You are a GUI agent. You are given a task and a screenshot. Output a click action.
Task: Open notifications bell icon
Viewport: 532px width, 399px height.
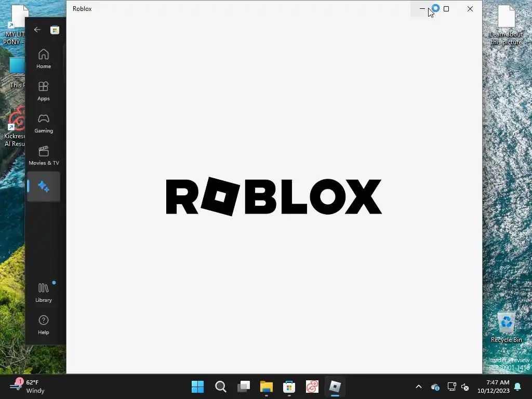click(518, 387)
